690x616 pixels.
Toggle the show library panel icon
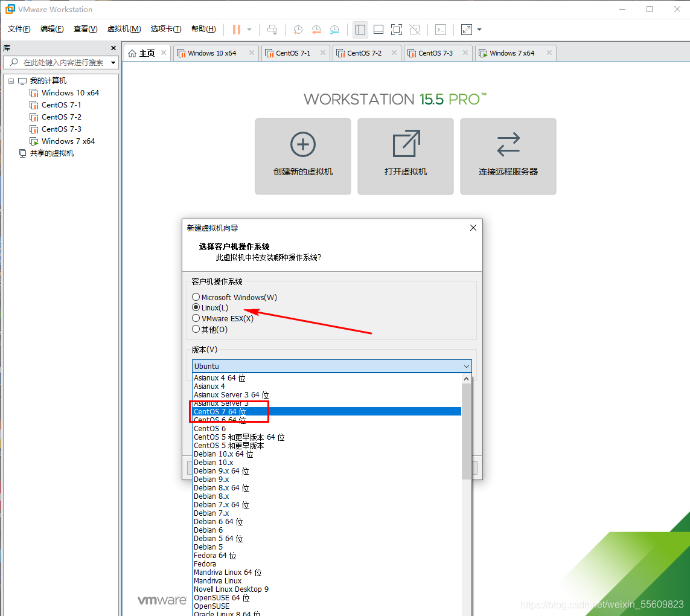tap(360, 30)
